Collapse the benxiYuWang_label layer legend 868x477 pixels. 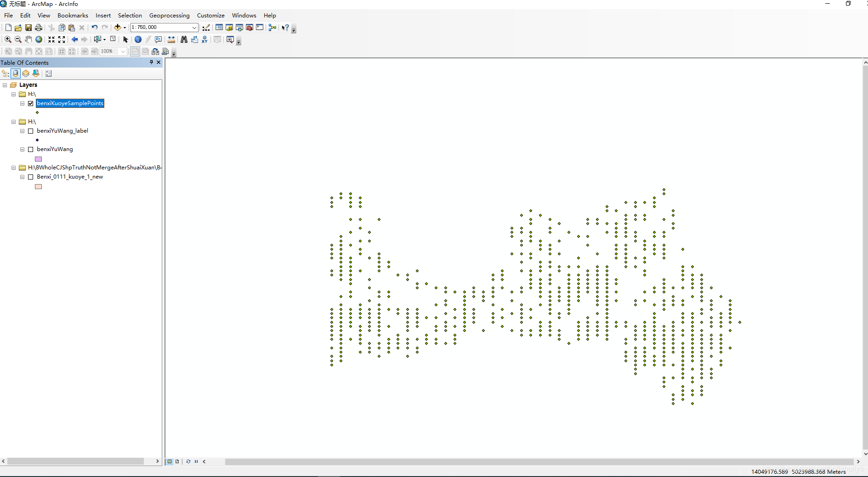22,131
